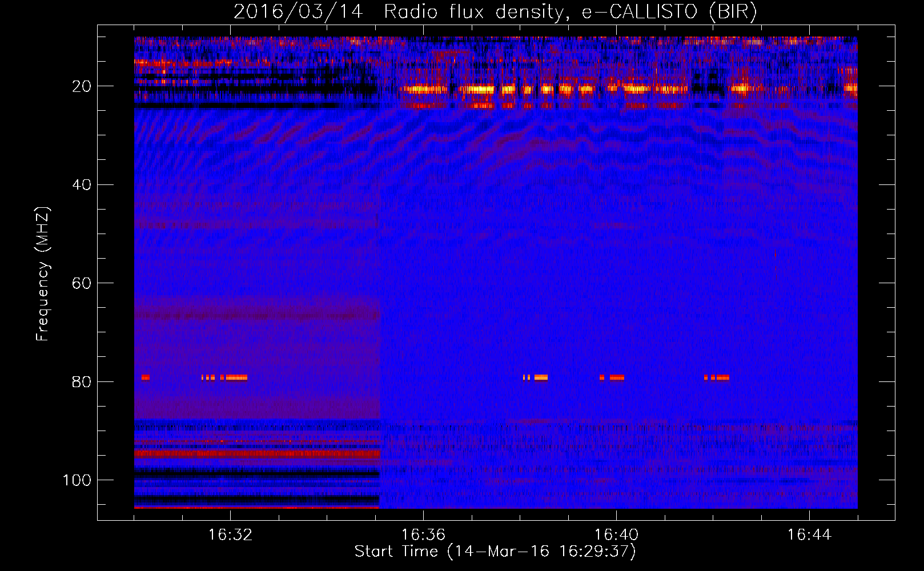
Task: Click the 80 frequency tick label
Action: pos(82,381)
